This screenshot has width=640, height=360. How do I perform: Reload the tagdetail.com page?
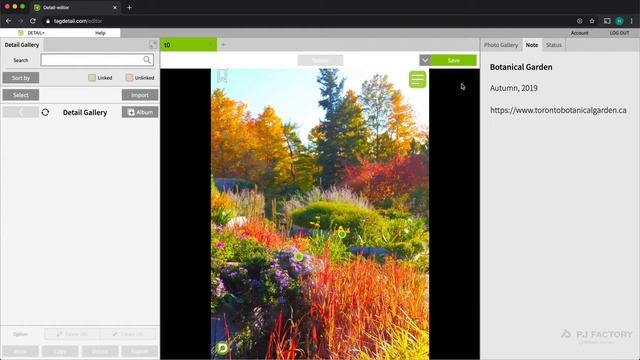click(x=33, y=21)
